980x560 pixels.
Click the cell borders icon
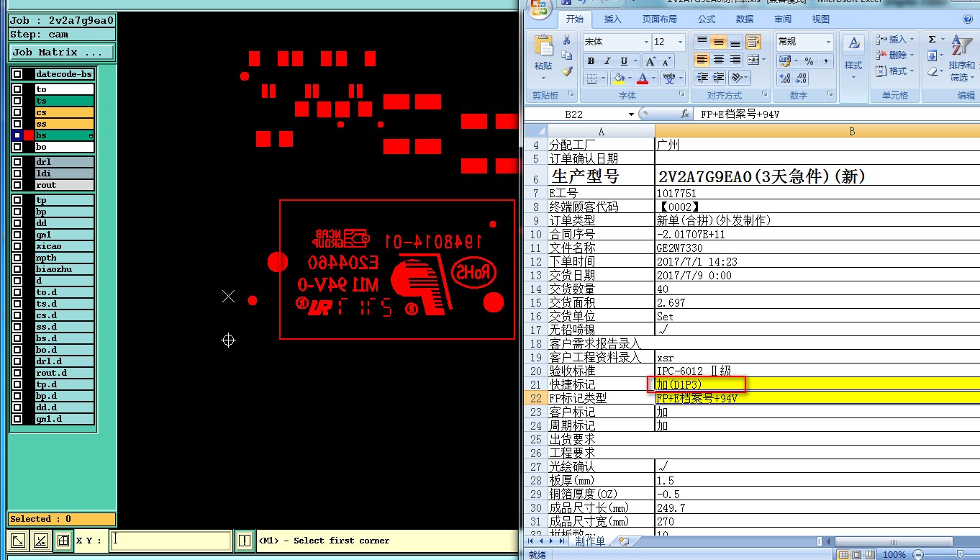(591, 78)
